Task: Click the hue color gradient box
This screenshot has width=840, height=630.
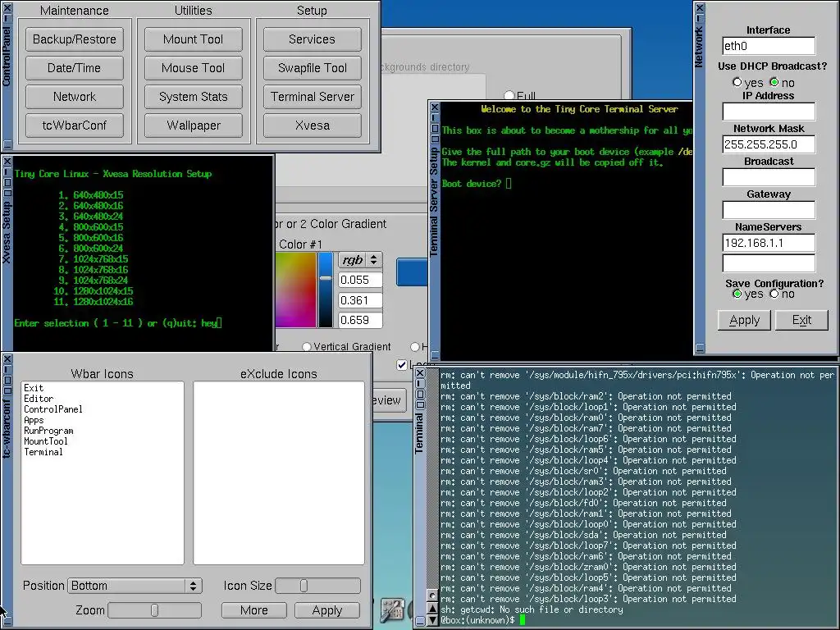Action: 295,290
